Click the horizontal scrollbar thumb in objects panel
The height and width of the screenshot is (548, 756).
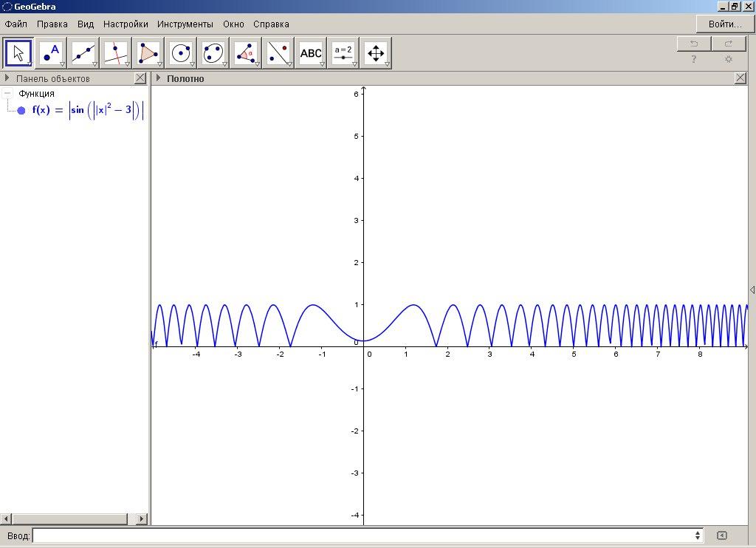click(x=70, y=519)
